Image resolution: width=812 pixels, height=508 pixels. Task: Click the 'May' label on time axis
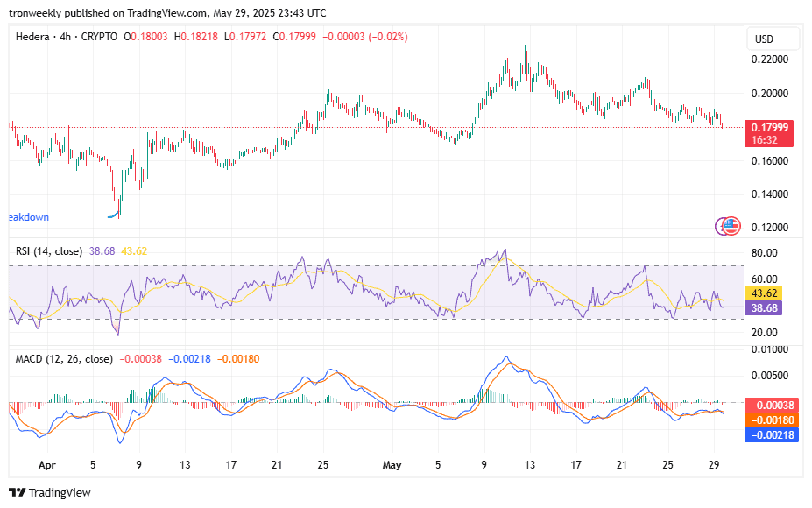point(392,465)
